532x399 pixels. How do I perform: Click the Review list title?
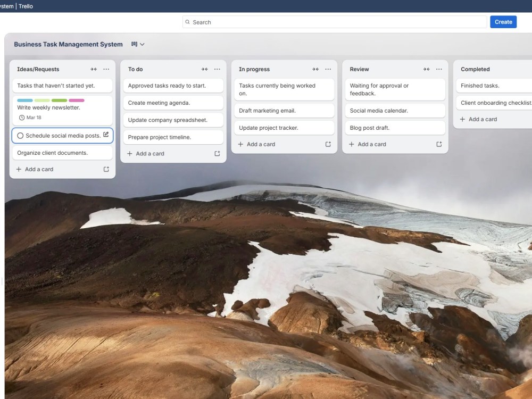[x=359, y=69]
